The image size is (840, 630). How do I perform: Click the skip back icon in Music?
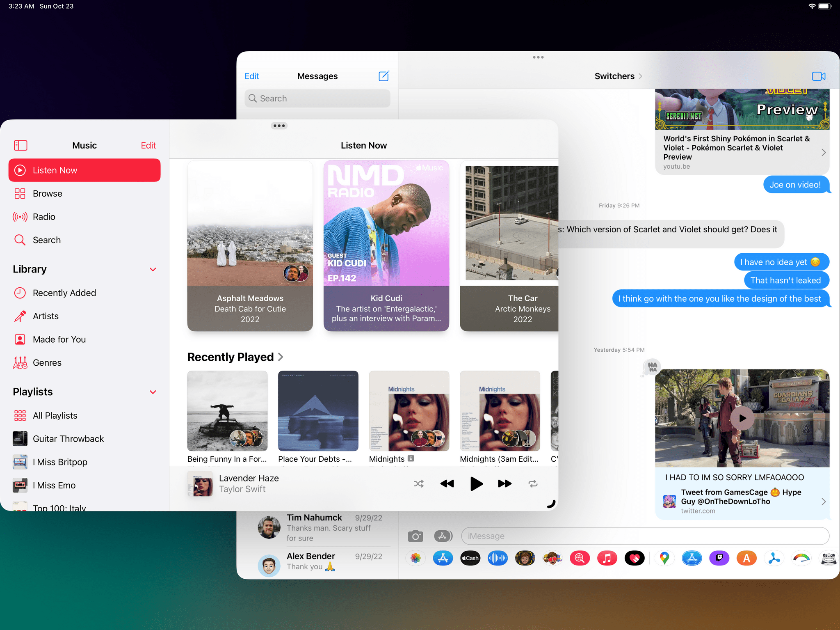click(x=447, y=483)
